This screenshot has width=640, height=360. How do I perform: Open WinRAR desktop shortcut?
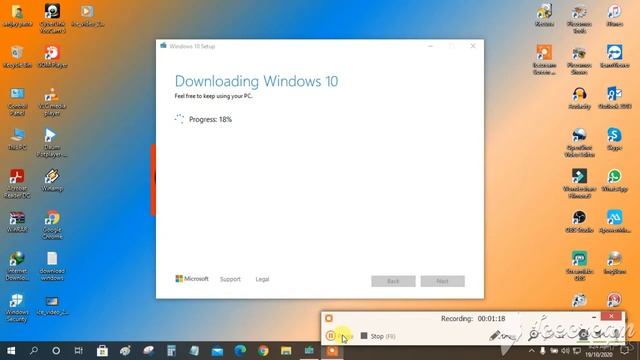tap(17, 222)
